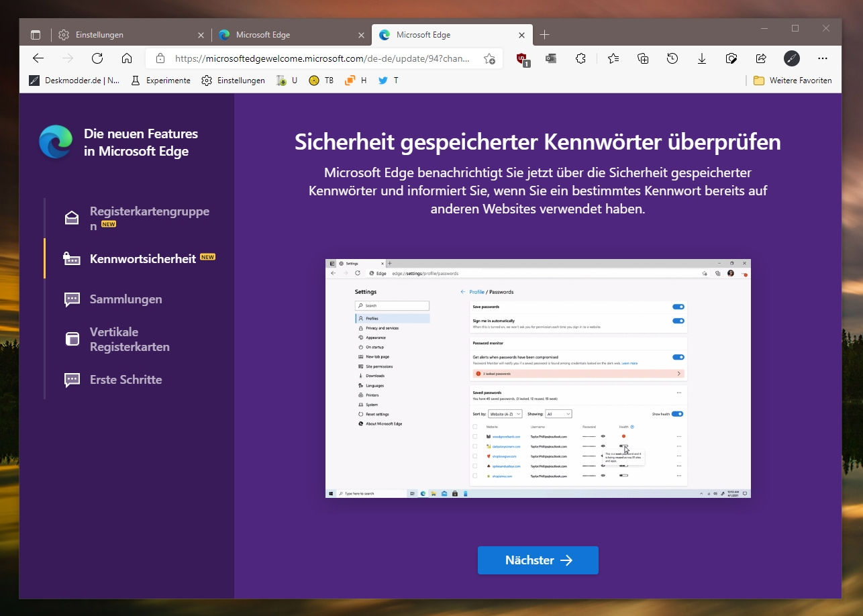The width and height of the screenshot is (863, 616).
Task: Open Settings and more ellipsis menu
Action: pos(823,58)
